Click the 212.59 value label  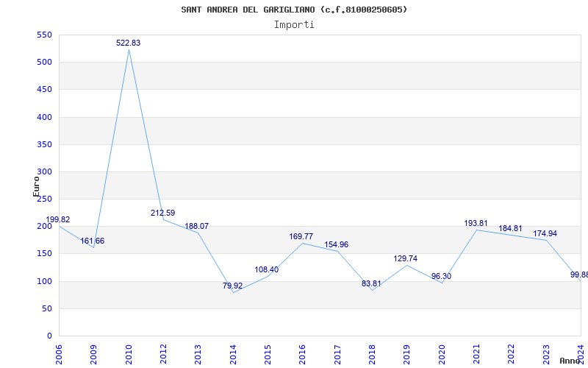point(162,213)
